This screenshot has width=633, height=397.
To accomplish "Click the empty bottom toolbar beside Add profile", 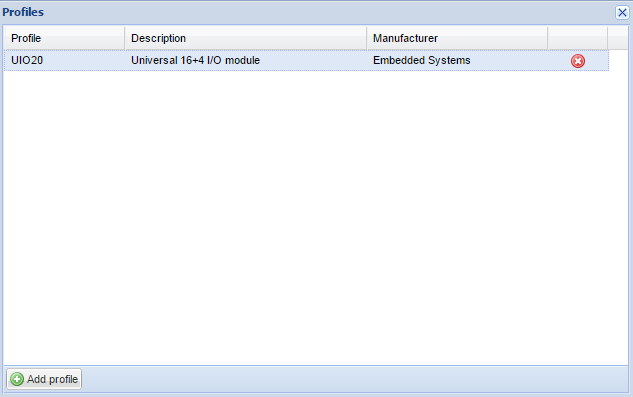I will click(354, 379).
